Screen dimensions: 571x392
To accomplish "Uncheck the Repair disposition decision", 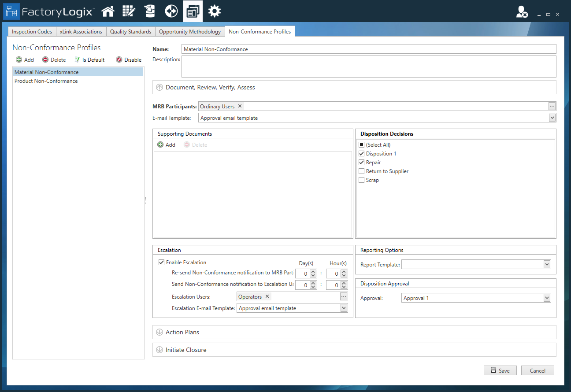I will tap(361, 162).
